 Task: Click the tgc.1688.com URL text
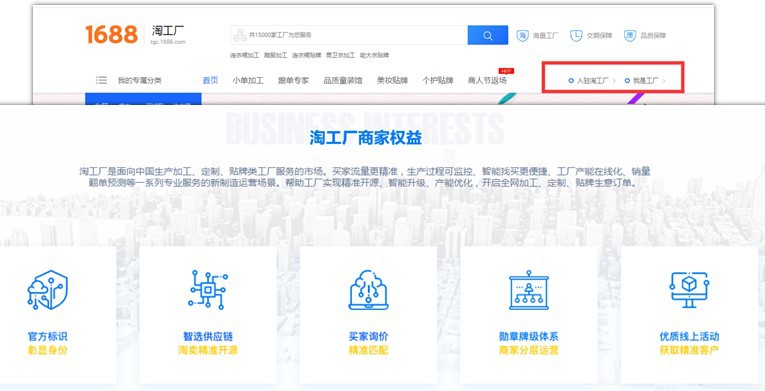168,42
